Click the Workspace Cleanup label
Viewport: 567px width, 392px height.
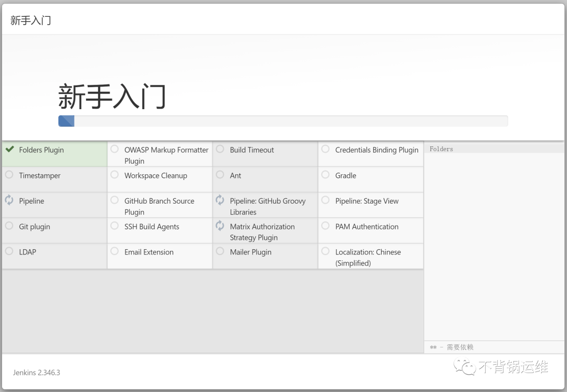pyautogui.click(x=156, y=176)
